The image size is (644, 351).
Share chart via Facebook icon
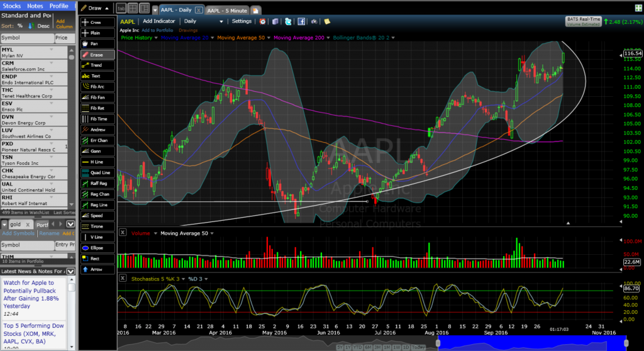pos(301,21)
